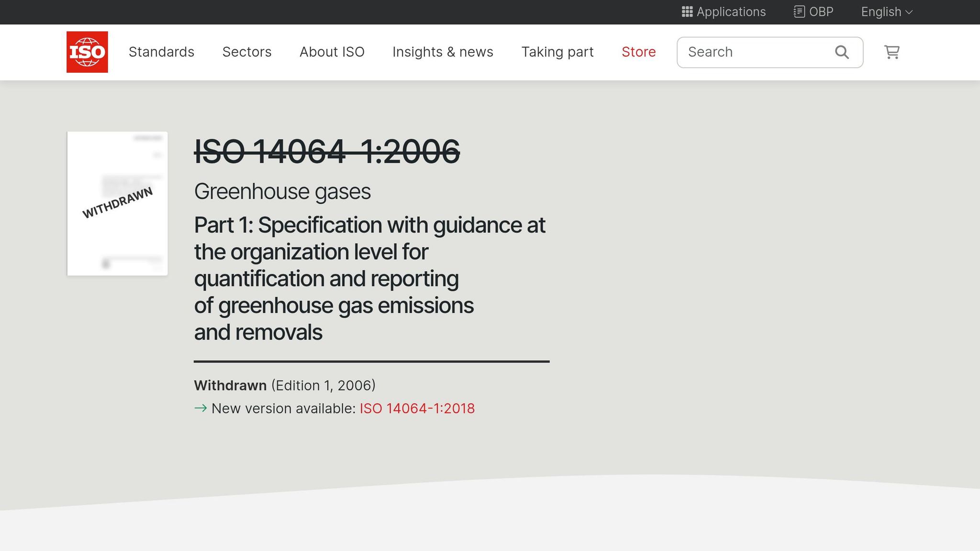Screen dimensions: 980x551
Task: Open the OBP browsing platform link
Action: pos(813,12)
